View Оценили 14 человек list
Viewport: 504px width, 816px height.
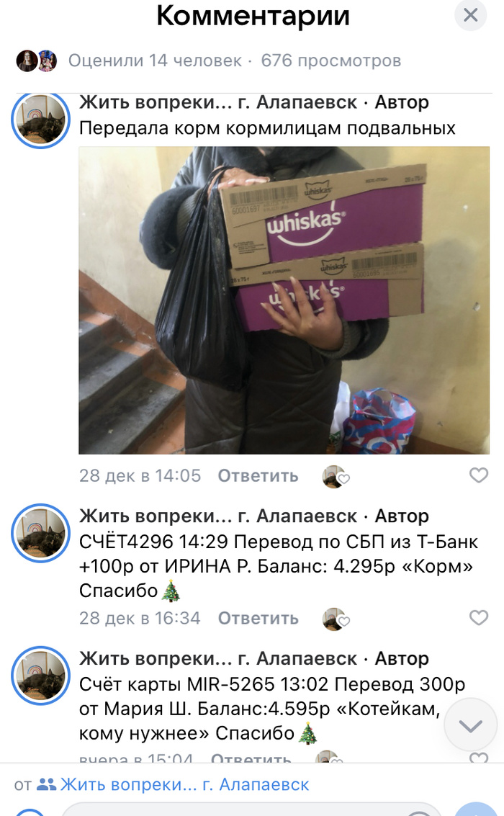(x=155, y=61)
